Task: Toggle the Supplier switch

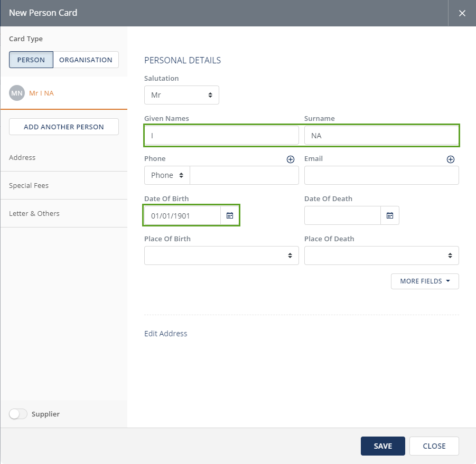Action: pyautogui.click(x=18, y=414)
